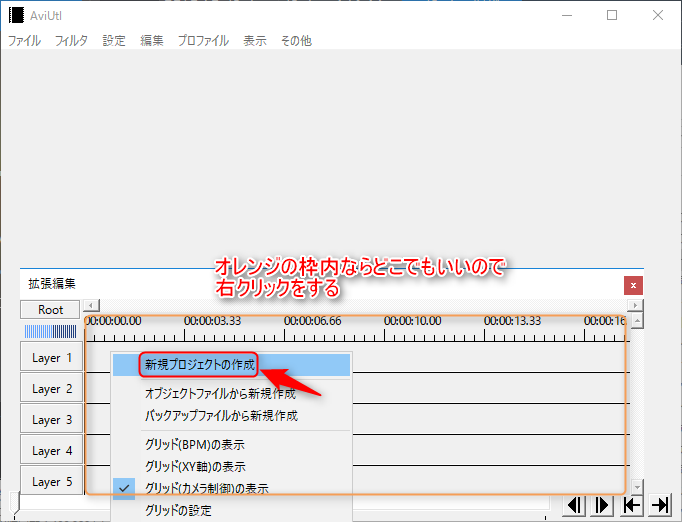Screen dimensions: 682x522
Task: Click the timeline zoom scale bar
Action: coord(50,332)
